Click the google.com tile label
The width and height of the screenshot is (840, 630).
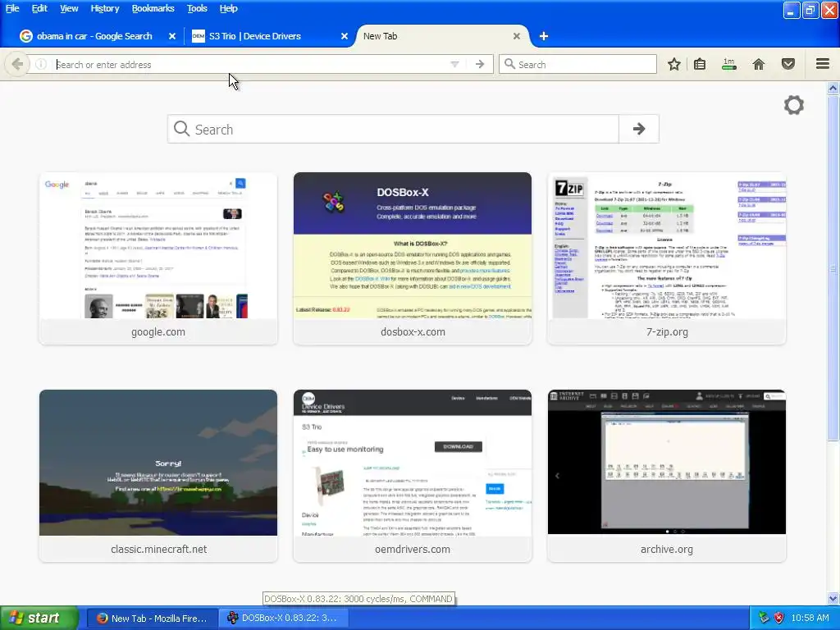pyautogui.click(x=158, y=331)
